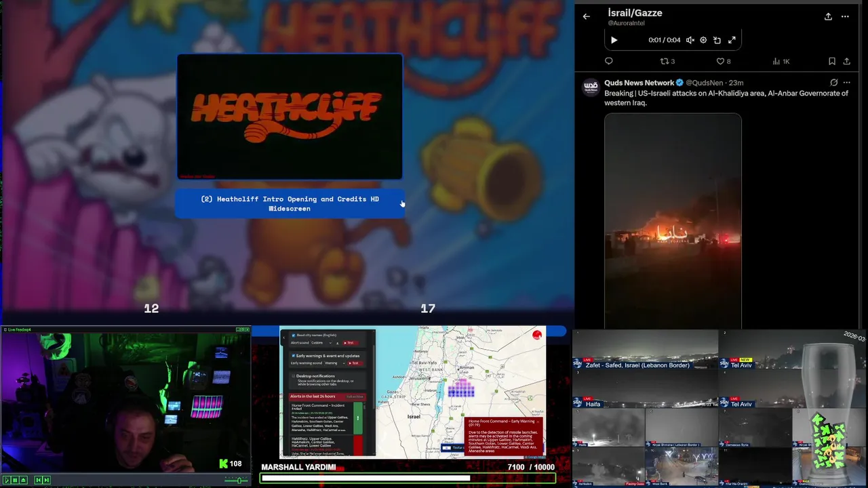Skip to previous in Live Feed player
868x488 pixels.
39,480
